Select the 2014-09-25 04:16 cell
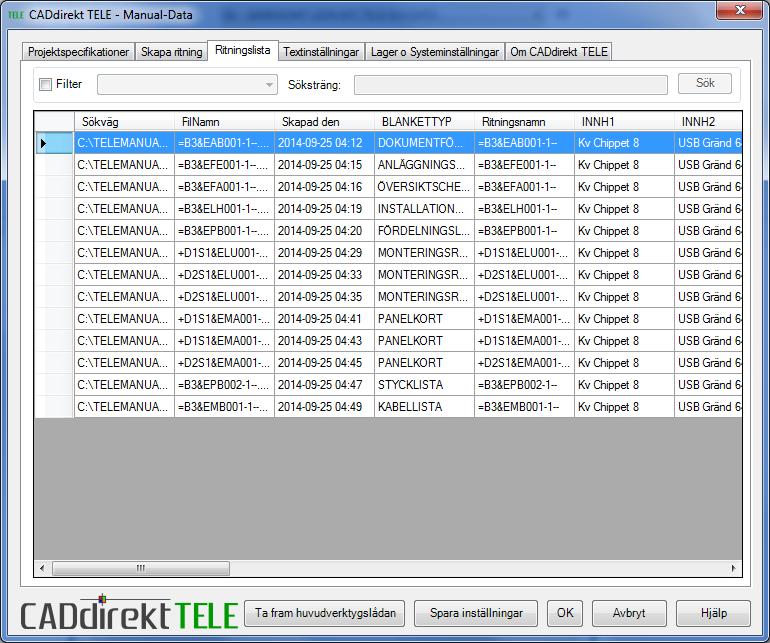Image resolution: width=770 pixels, height=643 pixels. pos(324,187)
